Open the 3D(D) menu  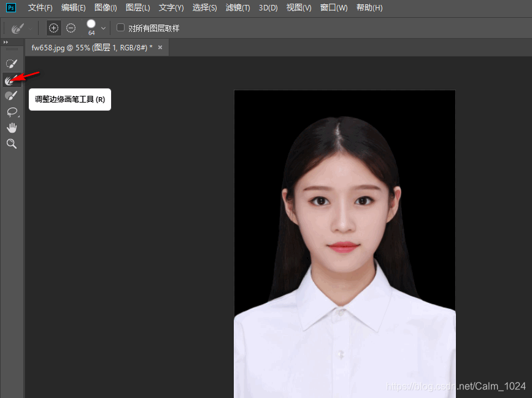(x=268, y=7)
